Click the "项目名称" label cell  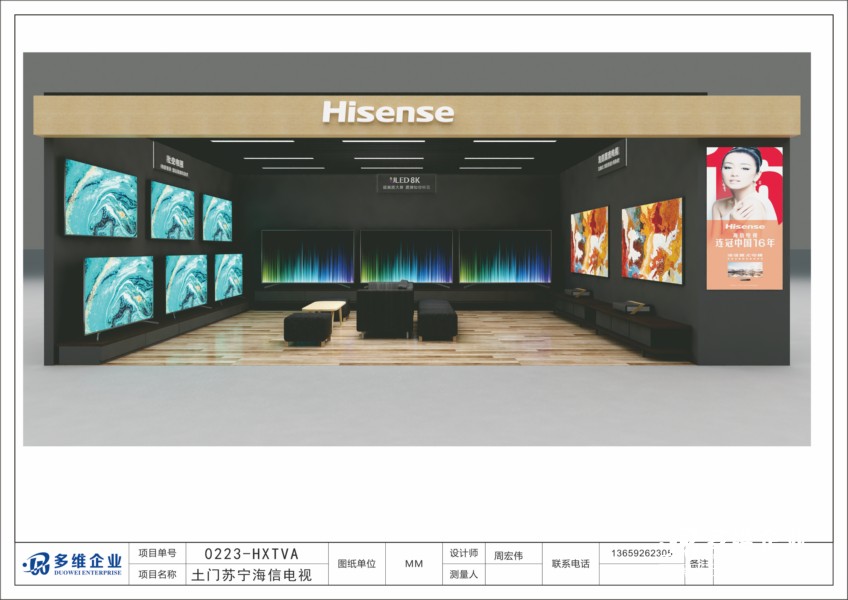click(157, 574)
